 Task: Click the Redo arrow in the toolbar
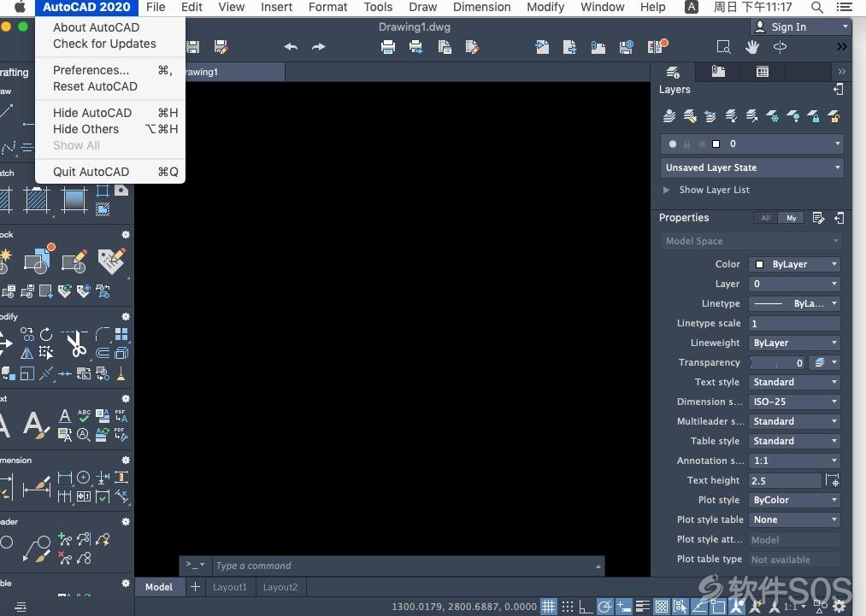319,47
